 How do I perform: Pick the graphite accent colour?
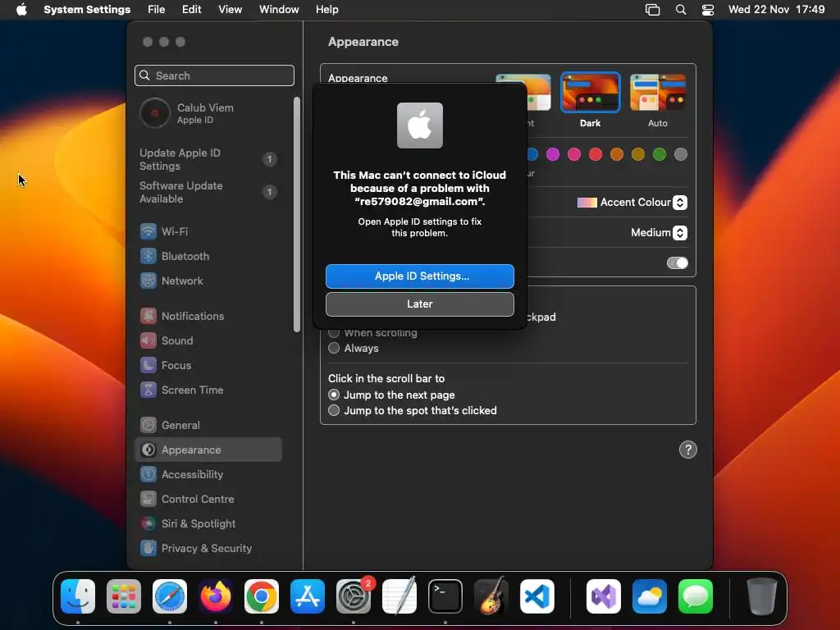tap(681, 155)
